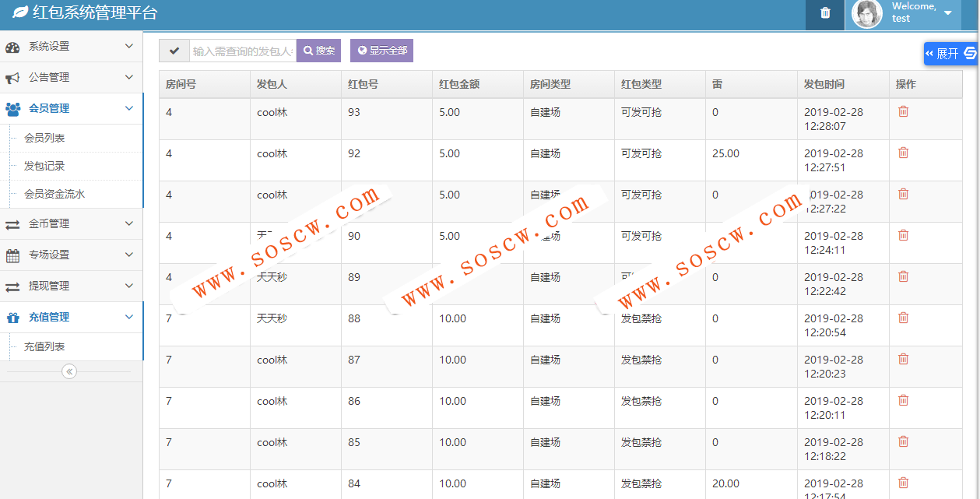The width and height of the screenshot is (980, 499).
Task: Click the 显示全部 button
Action: (x=381, y=51)
